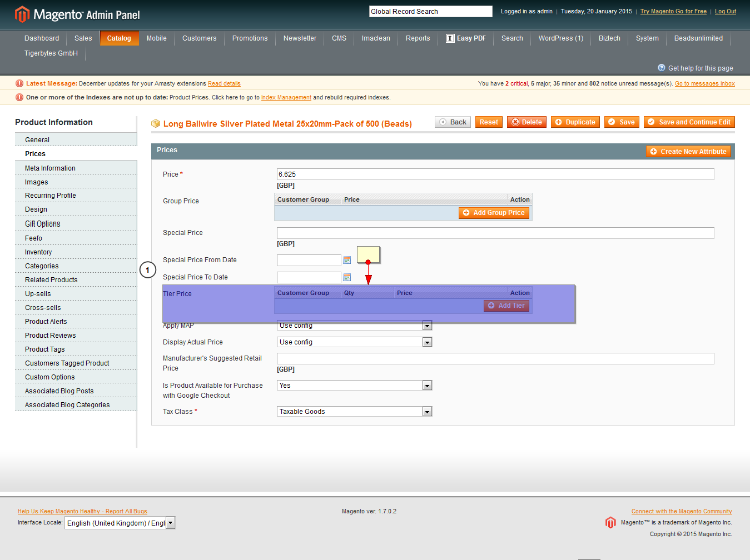The image size is (750, 560).
Task: Open the Tax Class dropdown
Action: 427,412
